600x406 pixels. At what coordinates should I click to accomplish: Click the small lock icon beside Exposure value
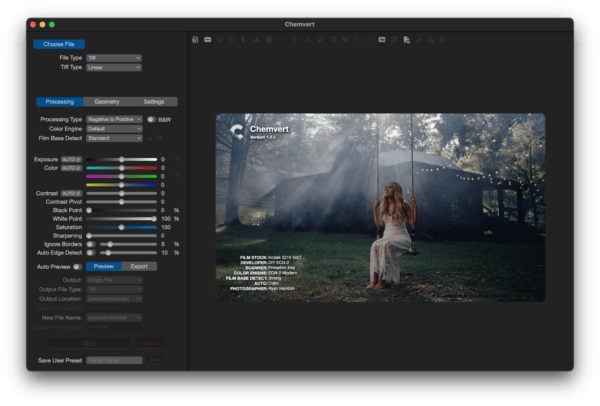(x=177, y=159)
